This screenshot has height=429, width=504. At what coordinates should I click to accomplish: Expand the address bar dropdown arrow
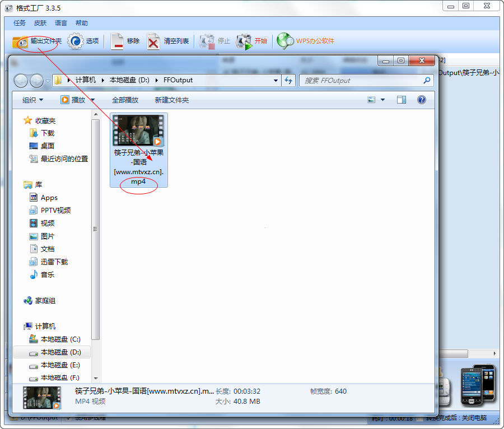pyautogui.click(x=276, y=81)
